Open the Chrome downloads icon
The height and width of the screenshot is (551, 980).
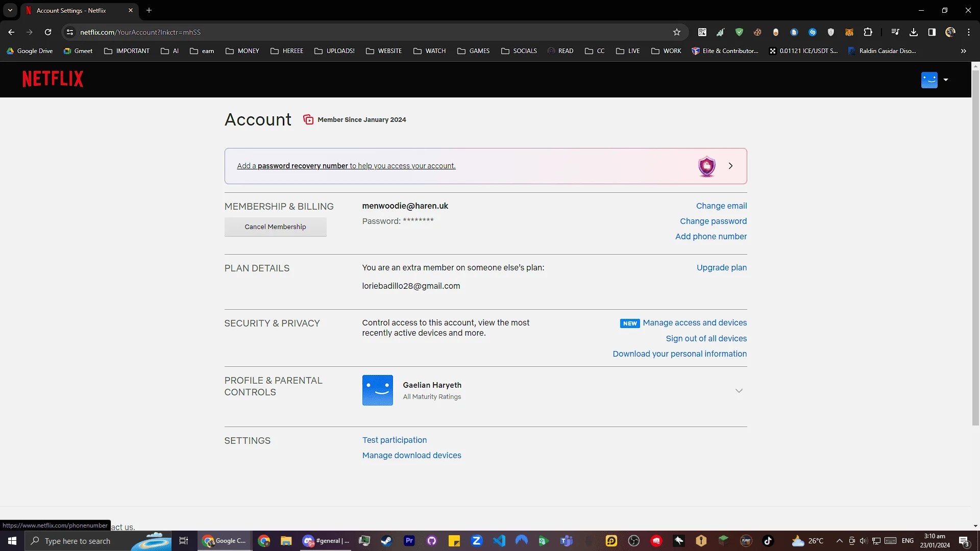914,32
